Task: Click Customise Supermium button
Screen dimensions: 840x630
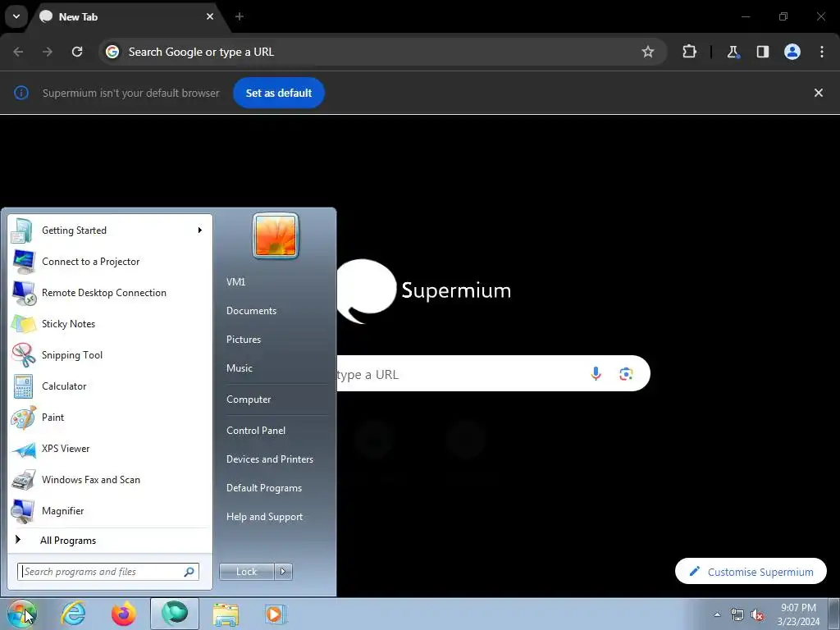Action: tap(751, 572)
